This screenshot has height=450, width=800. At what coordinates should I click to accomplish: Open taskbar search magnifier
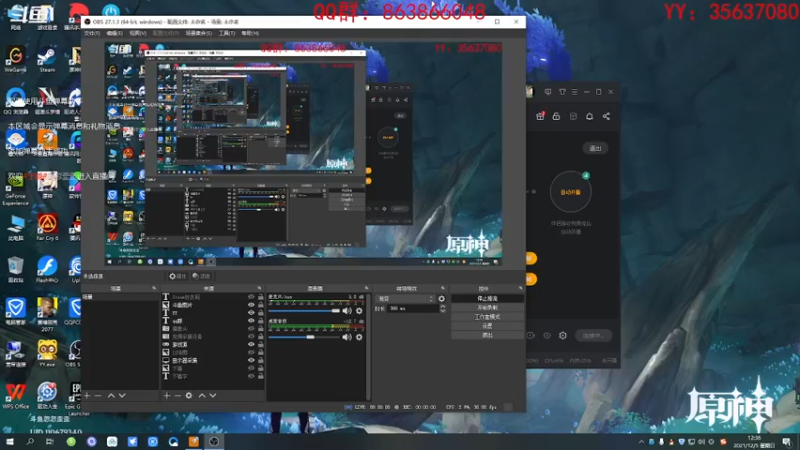[x=30, y=441]
